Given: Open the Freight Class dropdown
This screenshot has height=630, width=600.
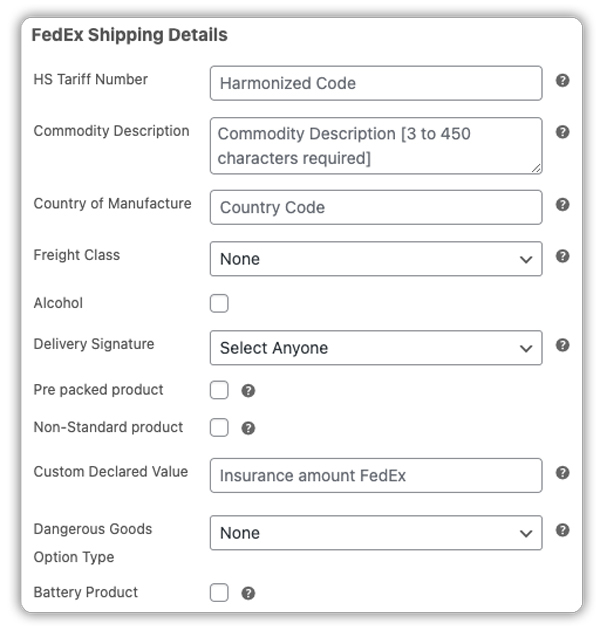Looking at the screenshot, I should [375, 259].
